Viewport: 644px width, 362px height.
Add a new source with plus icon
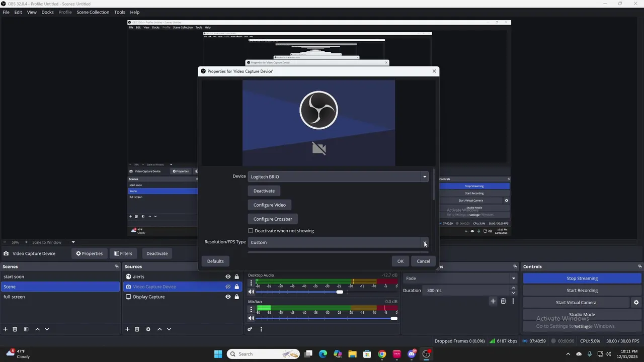(127, 329)
